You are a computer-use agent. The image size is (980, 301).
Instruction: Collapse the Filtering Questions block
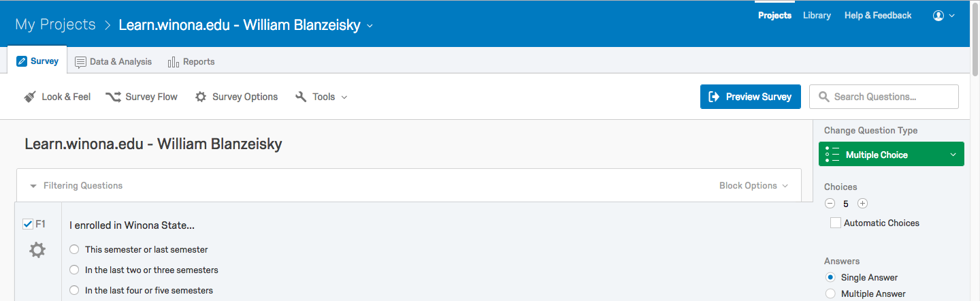33,186
